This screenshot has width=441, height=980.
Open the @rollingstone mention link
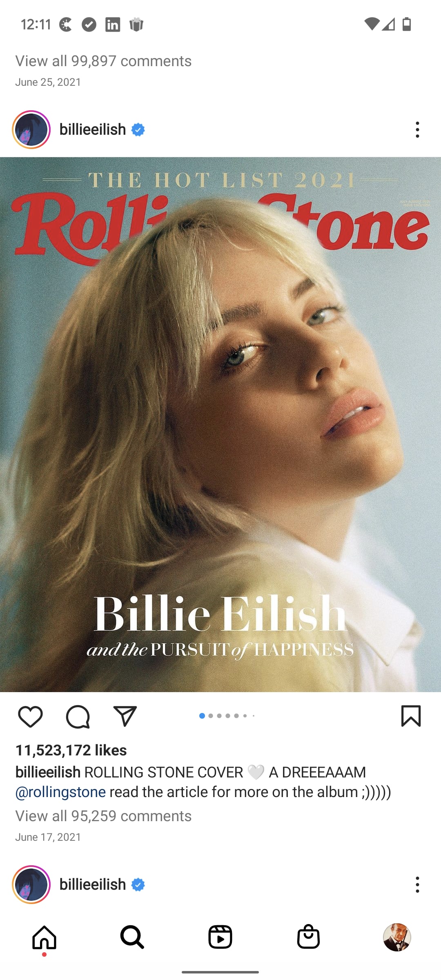(60, 792)
